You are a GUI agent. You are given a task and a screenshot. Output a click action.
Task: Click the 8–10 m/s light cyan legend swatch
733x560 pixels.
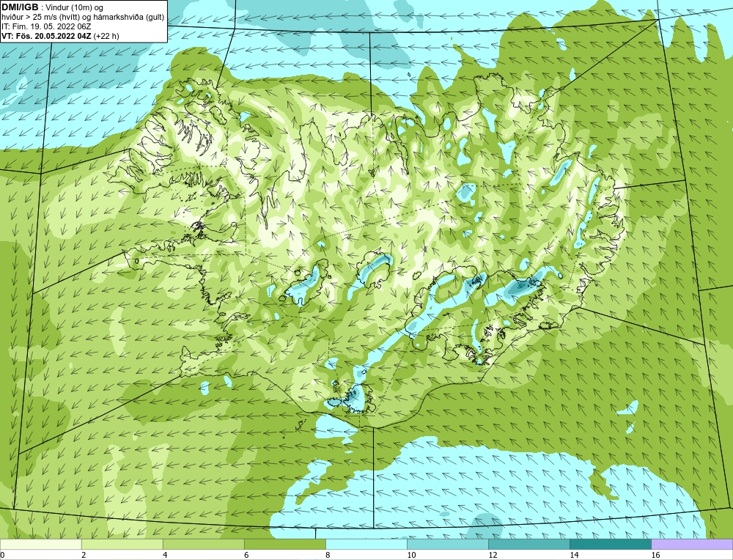tap(366, 544)
